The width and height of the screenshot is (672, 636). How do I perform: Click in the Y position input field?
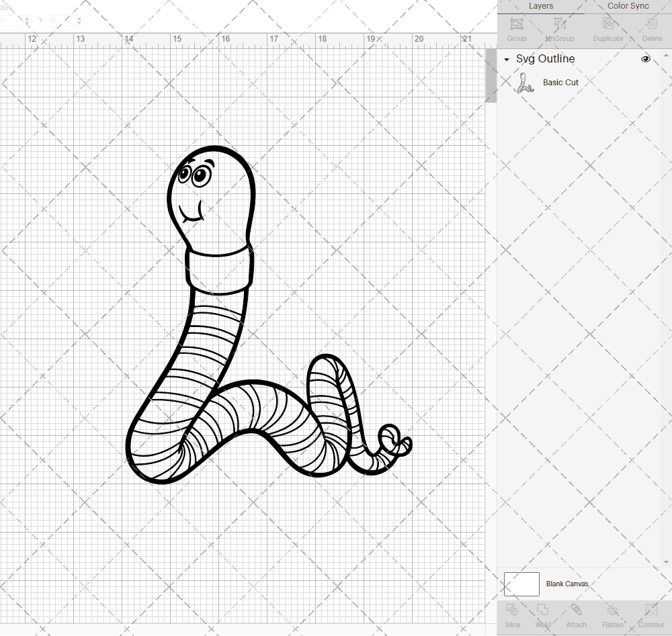point(60,20)
